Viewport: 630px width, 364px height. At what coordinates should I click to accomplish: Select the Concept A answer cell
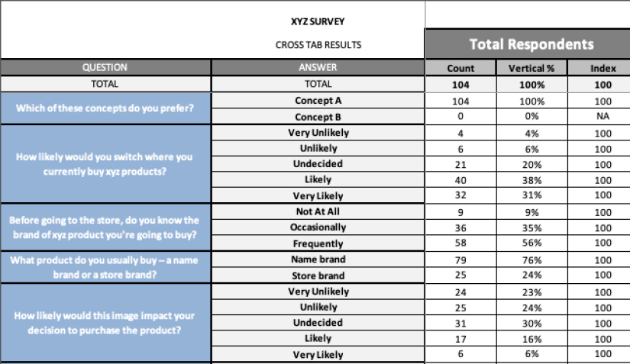pyautogui.click(x=318, y=100)
